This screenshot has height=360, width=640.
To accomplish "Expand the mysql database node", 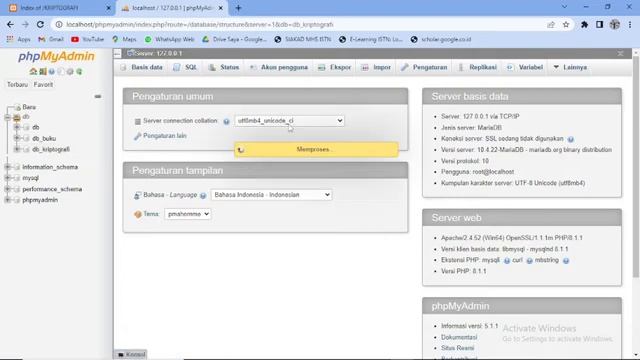I will tap(7, 178).
